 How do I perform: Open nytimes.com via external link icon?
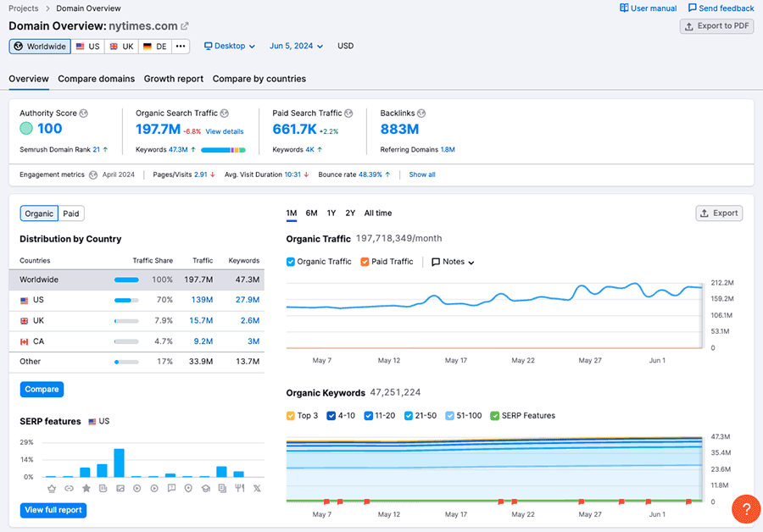pos(185,26)
